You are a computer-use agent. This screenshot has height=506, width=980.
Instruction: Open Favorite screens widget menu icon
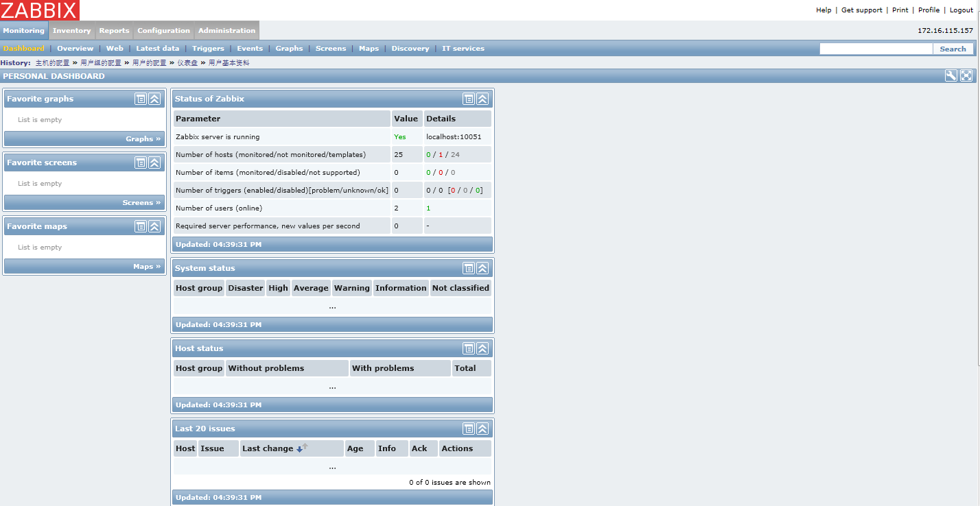[141, 162]
